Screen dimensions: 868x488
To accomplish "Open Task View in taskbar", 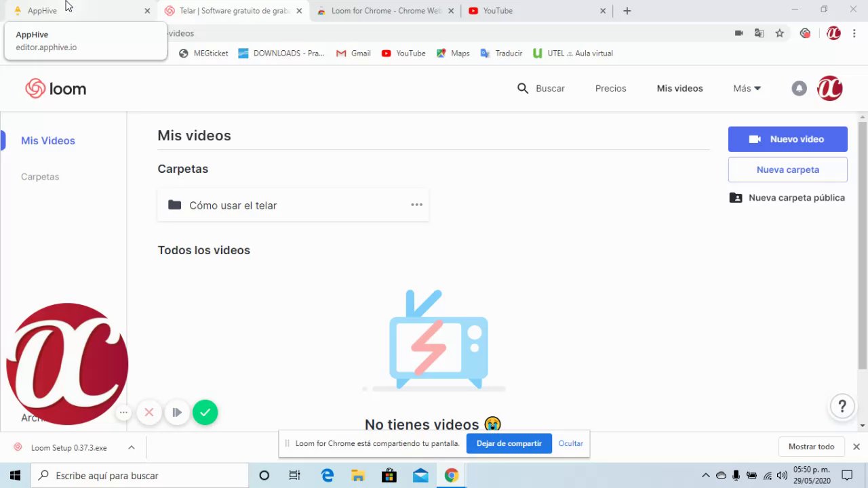I will click(x=294, y=475).
